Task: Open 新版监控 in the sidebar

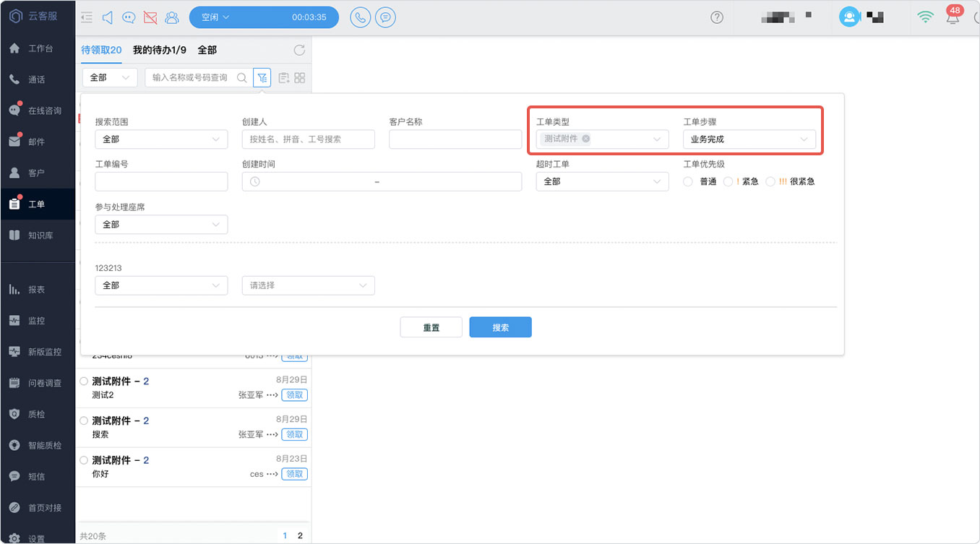Action: click(38, 352)
